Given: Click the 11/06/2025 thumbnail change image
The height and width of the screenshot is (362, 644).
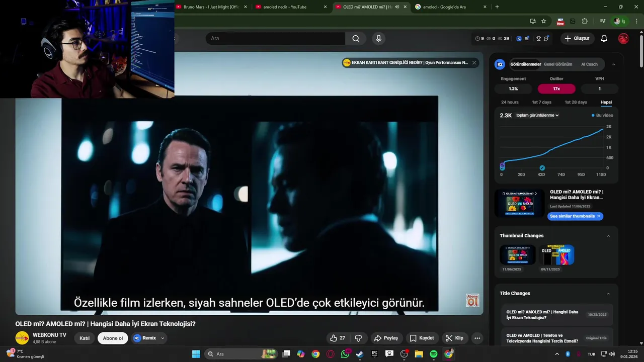Looking at the screenshot, I should [x=518, y=255].
